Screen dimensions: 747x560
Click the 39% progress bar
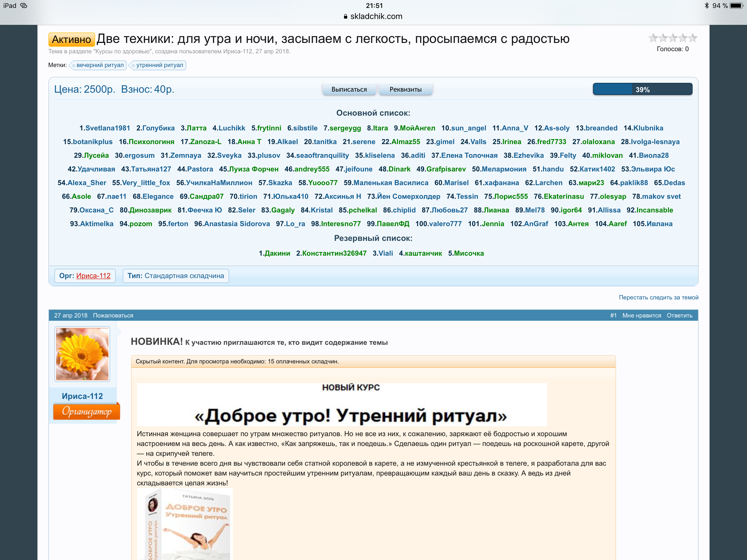642,89
